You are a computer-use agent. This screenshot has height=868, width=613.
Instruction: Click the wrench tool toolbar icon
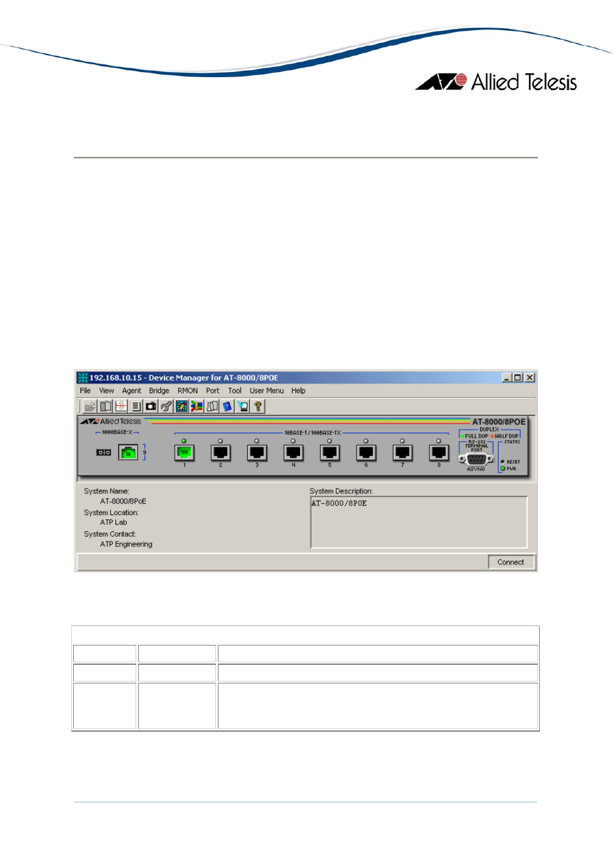[x=166, y=406]
